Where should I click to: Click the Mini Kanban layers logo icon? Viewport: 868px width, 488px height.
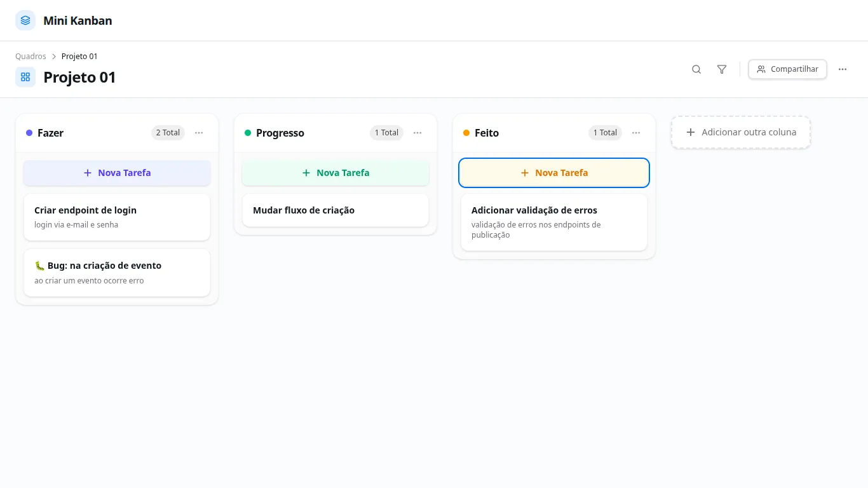pos(25,20)
